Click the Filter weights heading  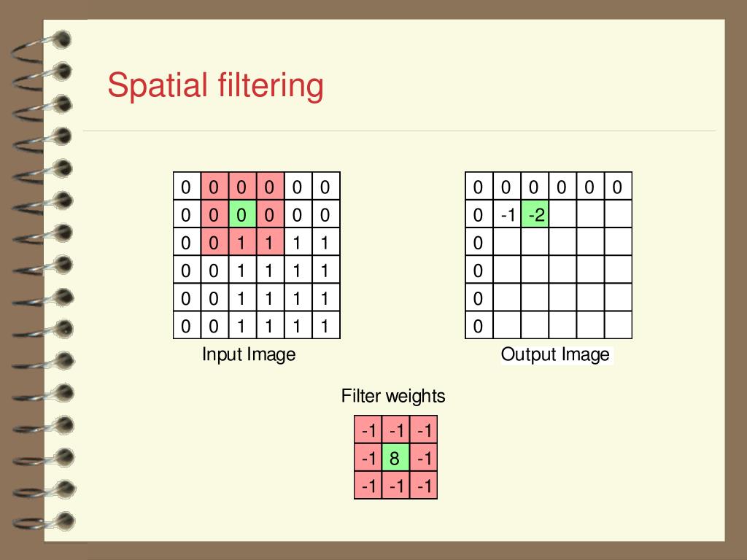(x=393, y=396)
